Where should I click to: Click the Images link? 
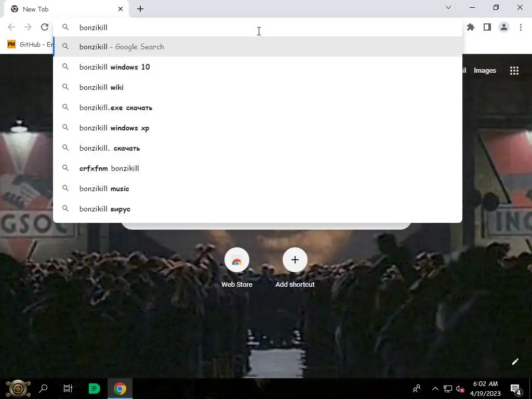(485, 71)
